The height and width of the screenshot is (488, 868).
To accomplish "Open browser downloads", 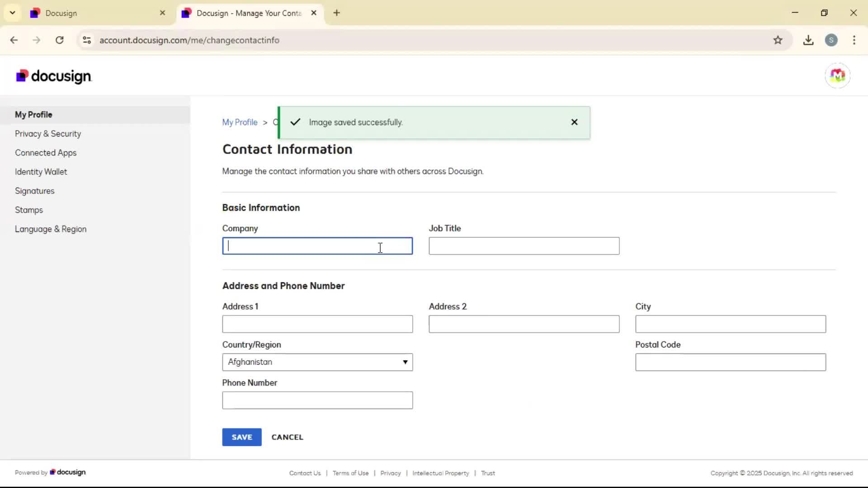I will [808, 40].
